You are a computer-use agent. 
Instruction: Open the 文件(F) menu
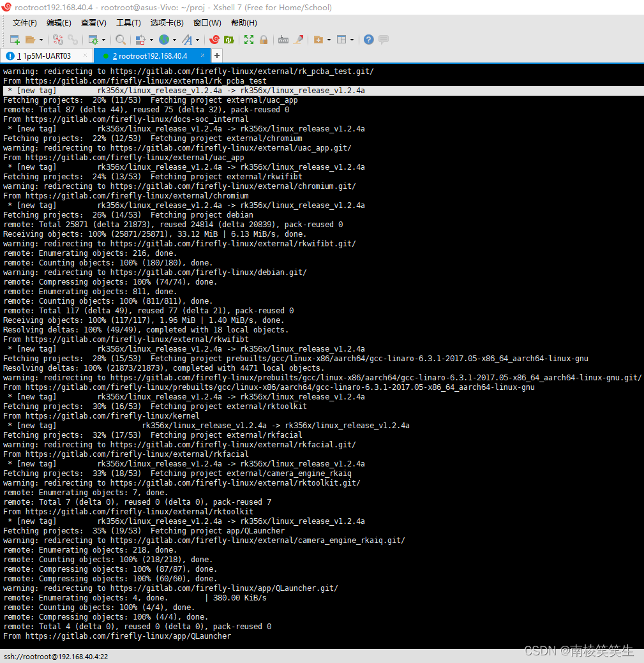click(24, 23)
